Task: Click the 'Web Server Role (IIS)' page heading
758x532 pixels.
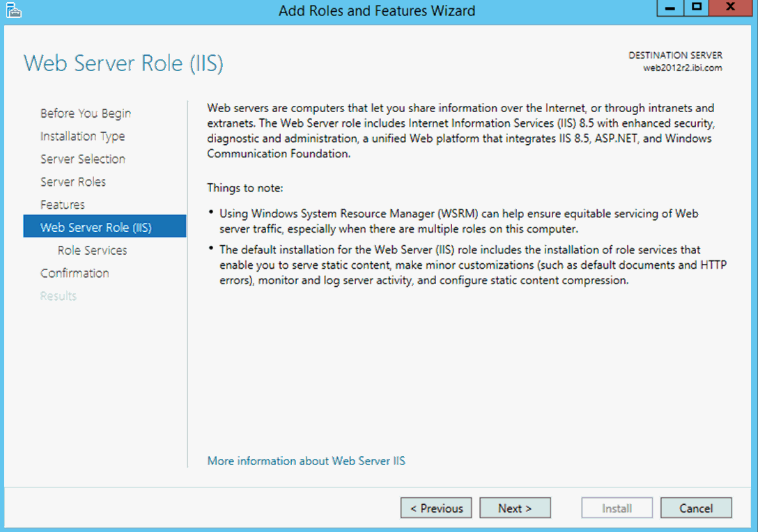Action: click(x=124, y=63)
